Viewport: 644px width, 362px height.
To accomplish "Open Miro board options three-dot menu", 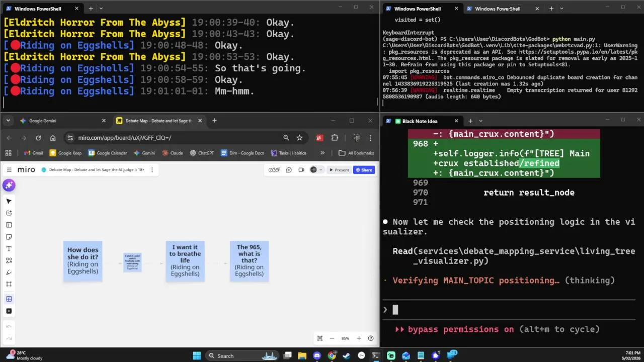I will point(151,170).
